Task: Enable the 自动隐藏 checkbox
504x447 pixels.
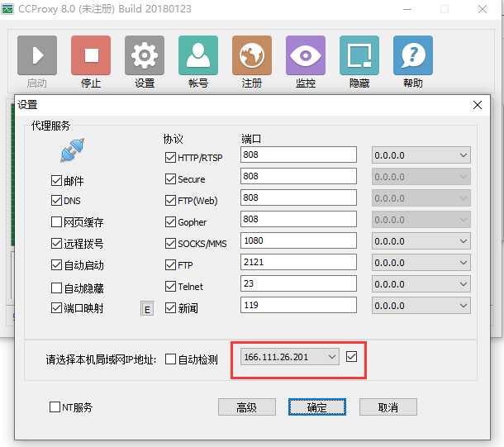Action: click(x=56, y=288)
